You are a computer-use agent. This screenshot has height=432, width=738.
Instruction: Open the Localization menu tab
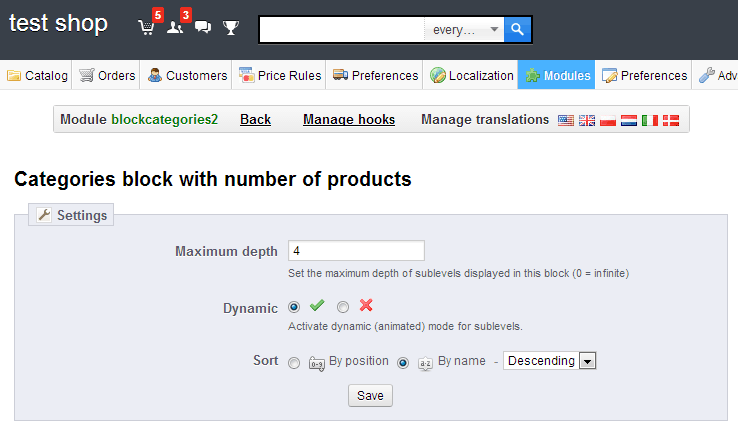point(471,75)
